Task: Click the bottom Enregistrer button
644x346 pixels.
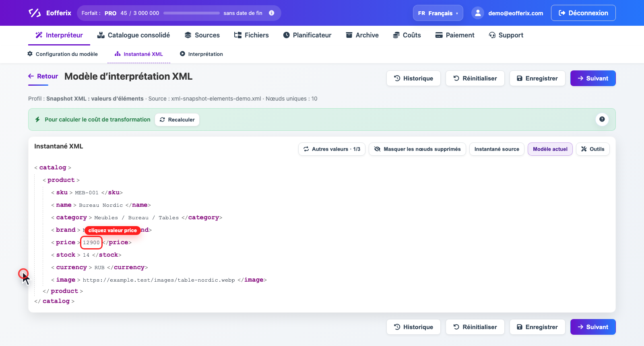Action: pos(537,327)
